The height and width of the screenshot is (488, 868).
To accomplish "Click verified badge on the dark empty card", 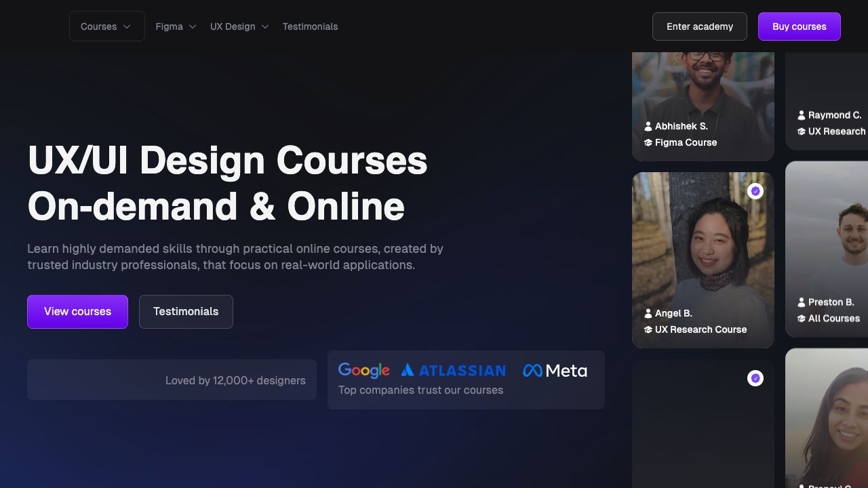I will [x=755, y=378].
